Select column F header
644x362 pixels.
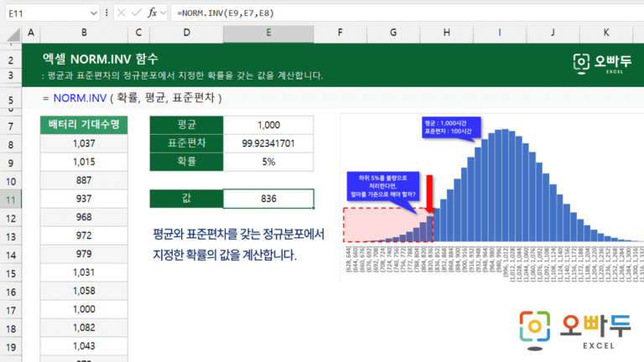pyautogui.click(x=340, y=33)
